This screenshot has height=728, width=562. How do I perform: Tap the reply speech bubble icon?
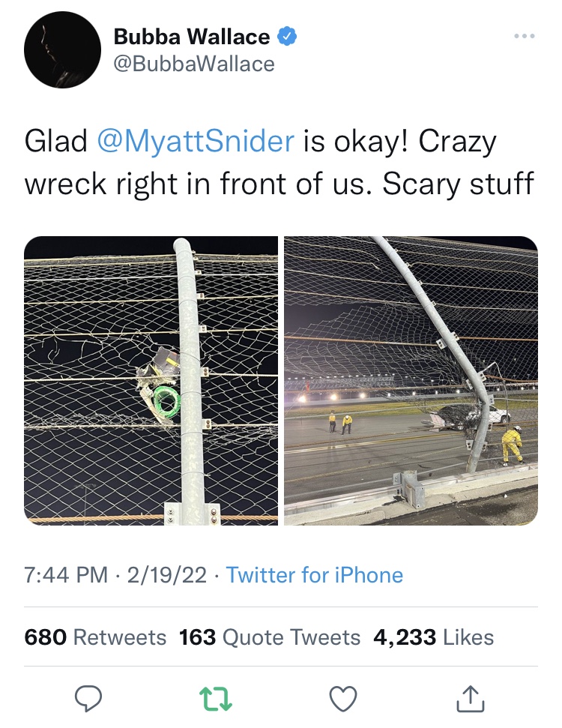pyautogui.click(x=88, y=699)
